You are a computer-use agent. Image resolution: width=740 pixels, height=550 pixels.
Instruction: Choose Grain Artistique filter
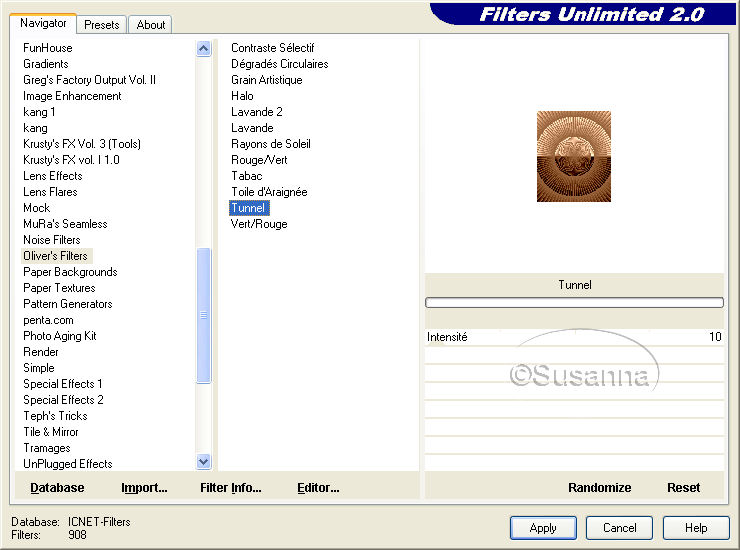coord(267,80)
